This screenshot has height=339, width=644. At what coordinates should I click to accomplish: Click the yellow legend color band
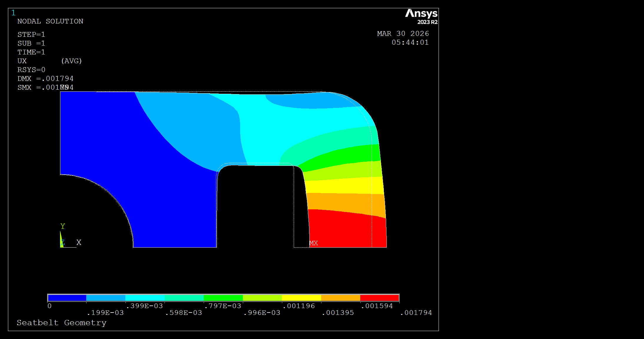tap(301, 298)
